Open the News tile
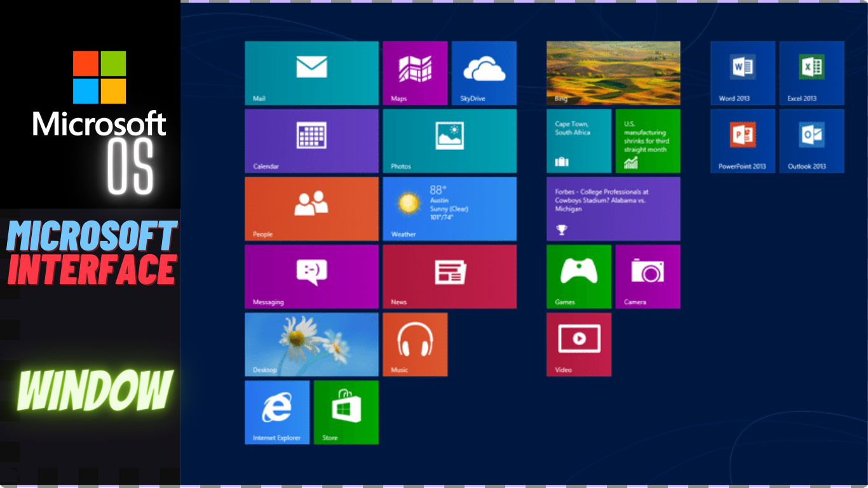This screenshot has height=488, width=868. [449, 277]
